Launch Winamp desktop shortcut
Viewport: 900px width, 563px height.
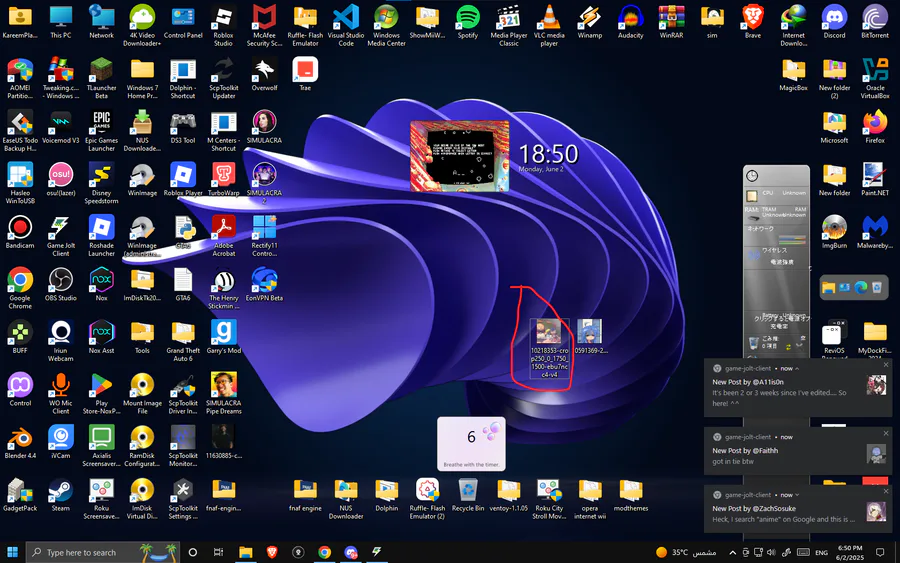coord(589,22)
